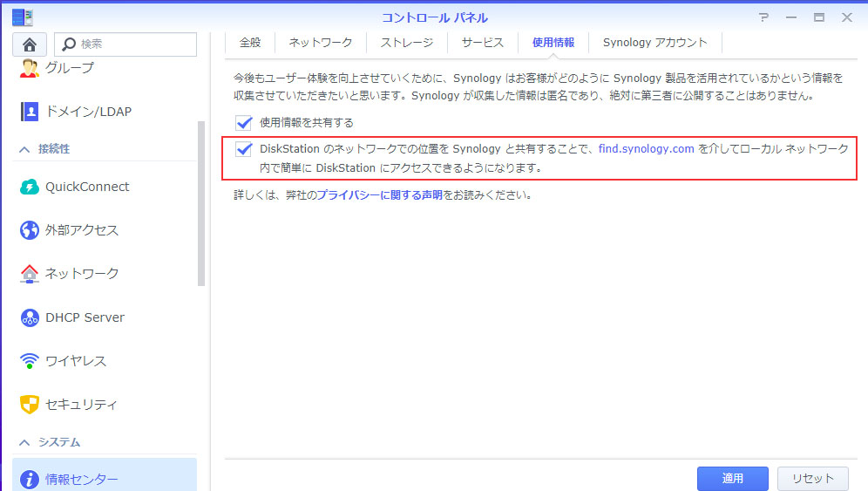Select the QuickConnect cloud icon
This screenshot has height=491, width=868.
point(30,187)
